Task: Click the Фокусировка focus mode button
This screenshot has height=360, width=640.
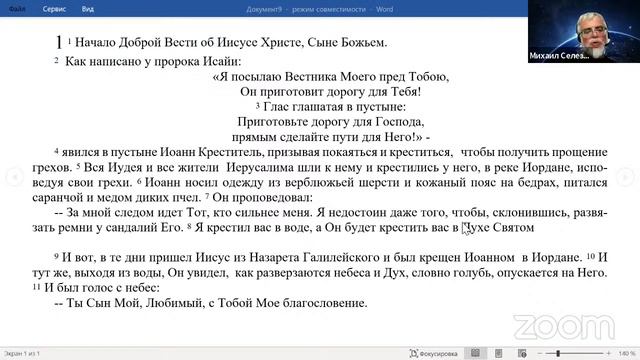Action: point(433,353)
